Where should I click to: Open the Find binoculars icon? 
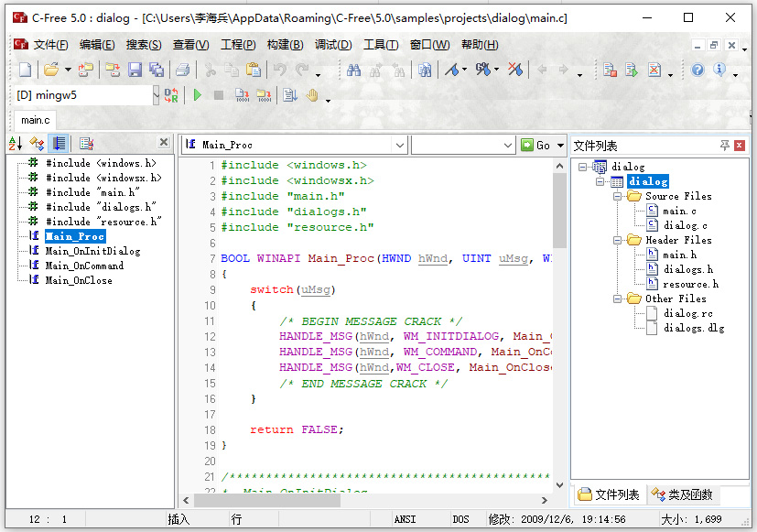click(x=352, y=70)
